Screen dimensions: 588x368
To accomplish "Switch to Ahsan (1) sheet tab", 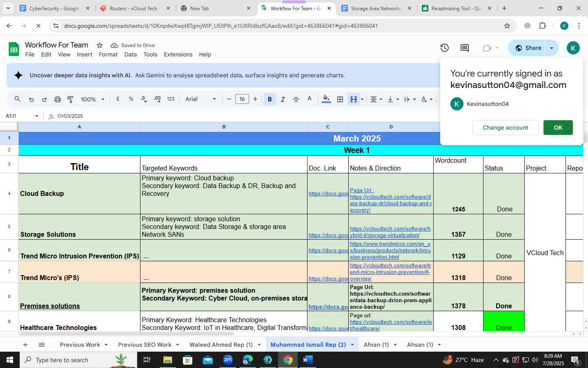I will [x=420, y=345].
